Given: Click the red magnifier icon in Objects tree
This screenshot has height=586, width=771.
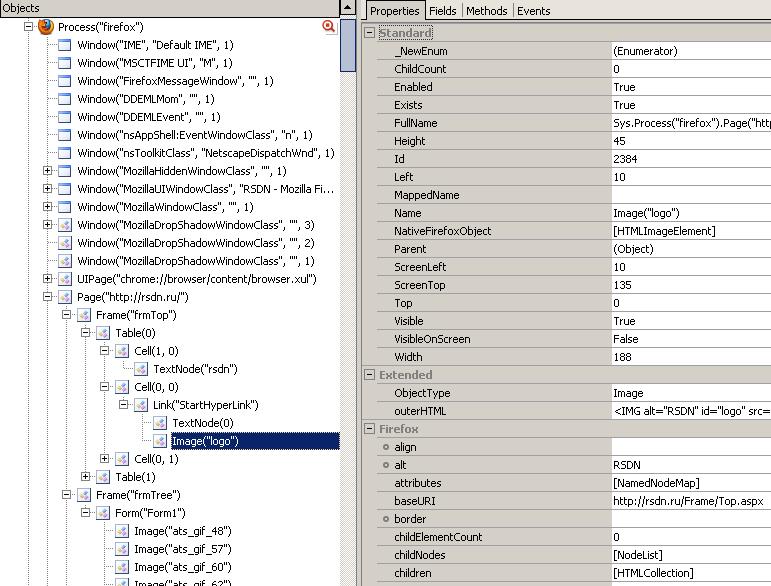Looking at the screenshot, I should [x=328, y=27].
